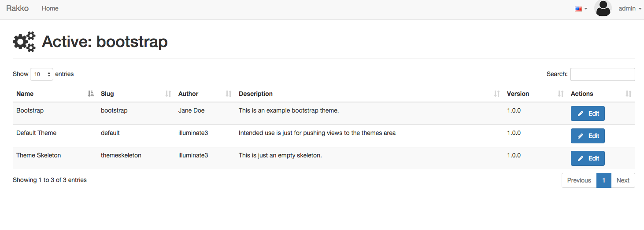Open the Show entries count selector
Viewport: 644px width, 230px height.
(x=41, y=74)
